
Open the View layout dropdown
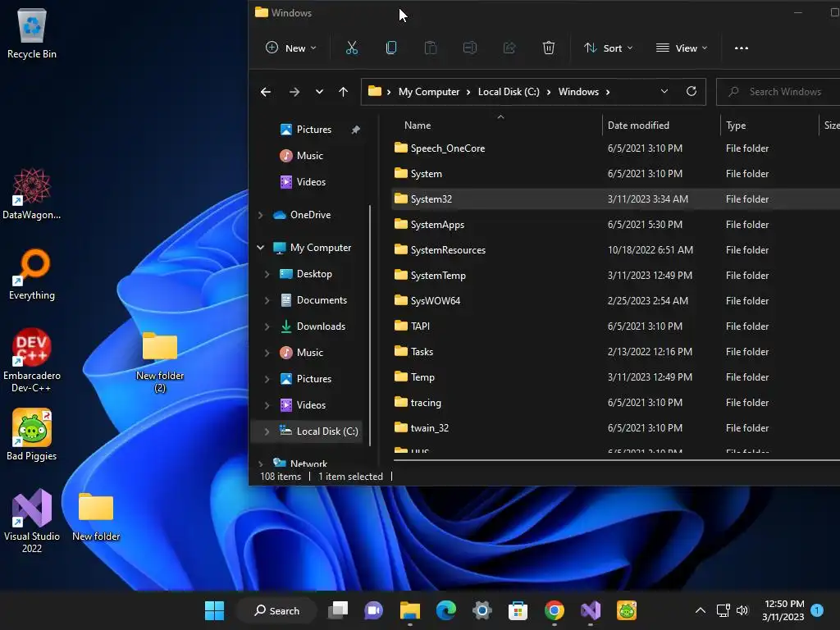click(682, 48)
